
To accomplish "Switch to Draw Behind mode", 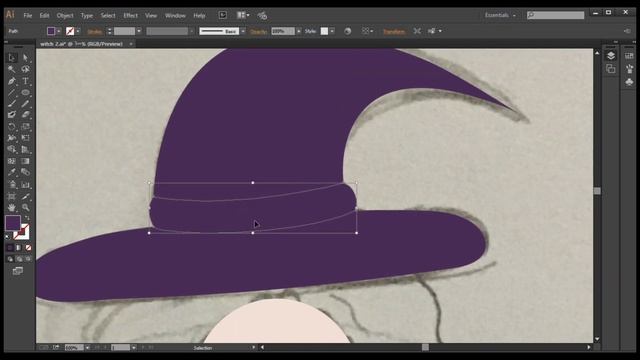I will click(19, 259).
